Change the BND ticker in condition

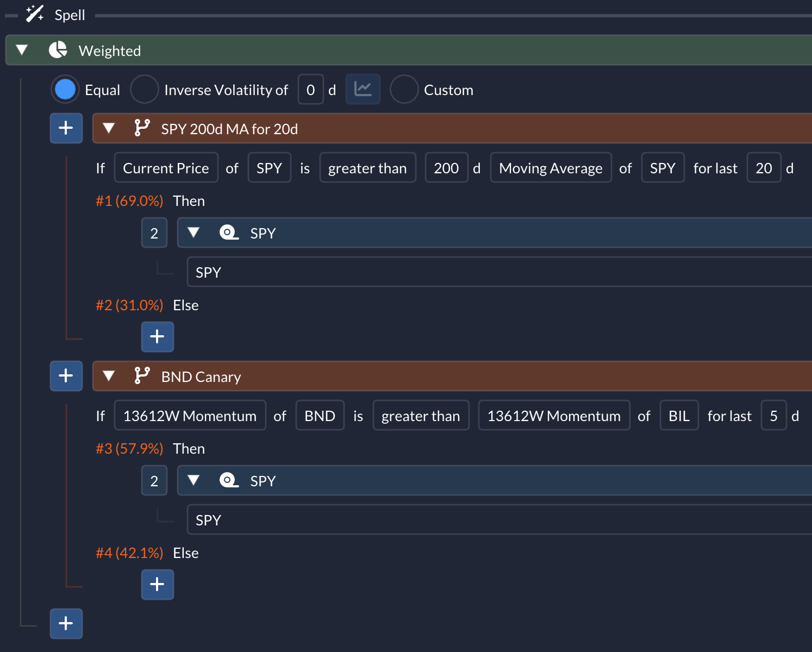320,416
